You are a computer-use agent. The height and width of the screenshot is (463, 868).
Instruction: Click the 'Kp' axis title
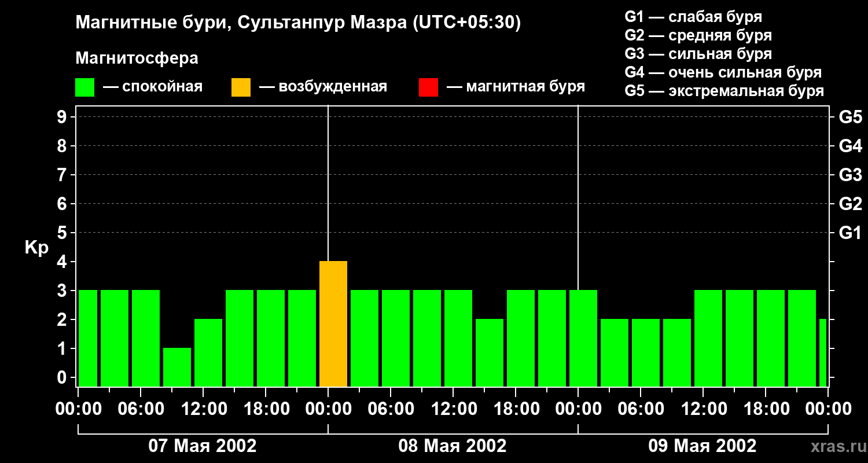click(36, 248)
